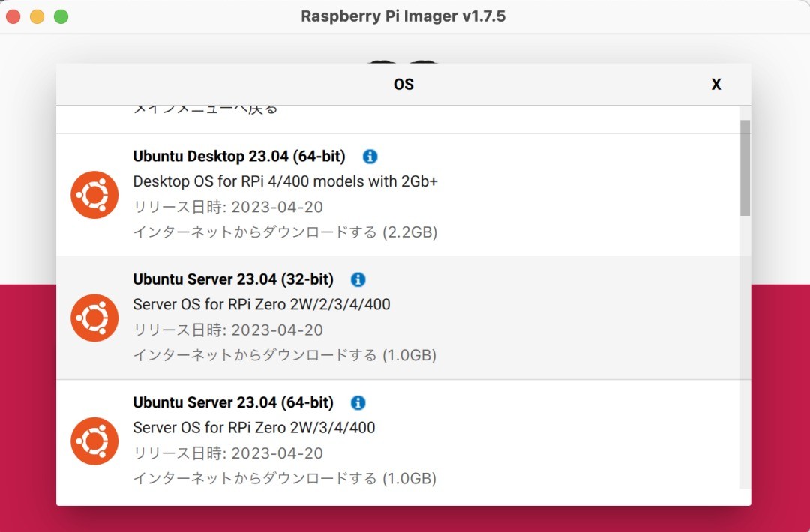Click the red window close button

(x=13, y=16)
